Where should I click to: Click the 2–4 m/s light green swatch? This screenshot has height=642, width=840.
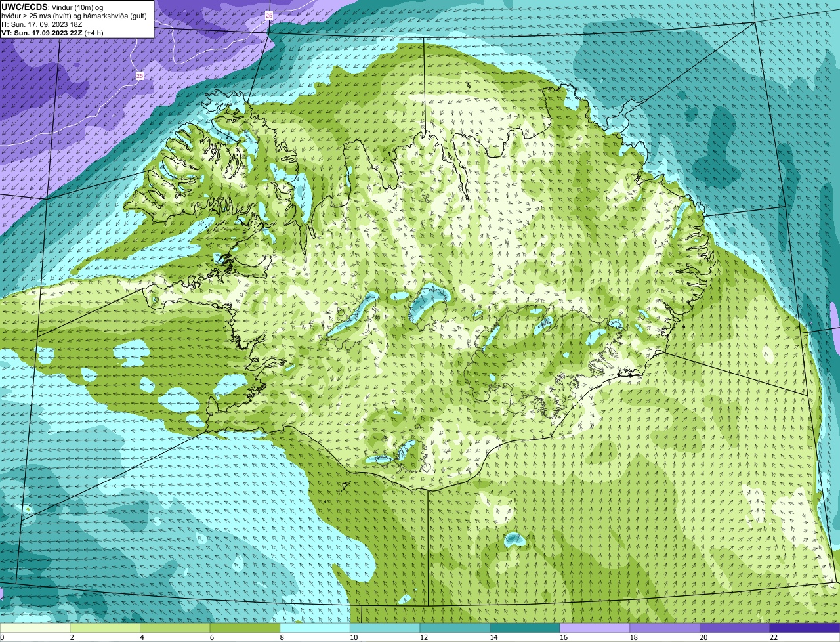pos(105,628)
